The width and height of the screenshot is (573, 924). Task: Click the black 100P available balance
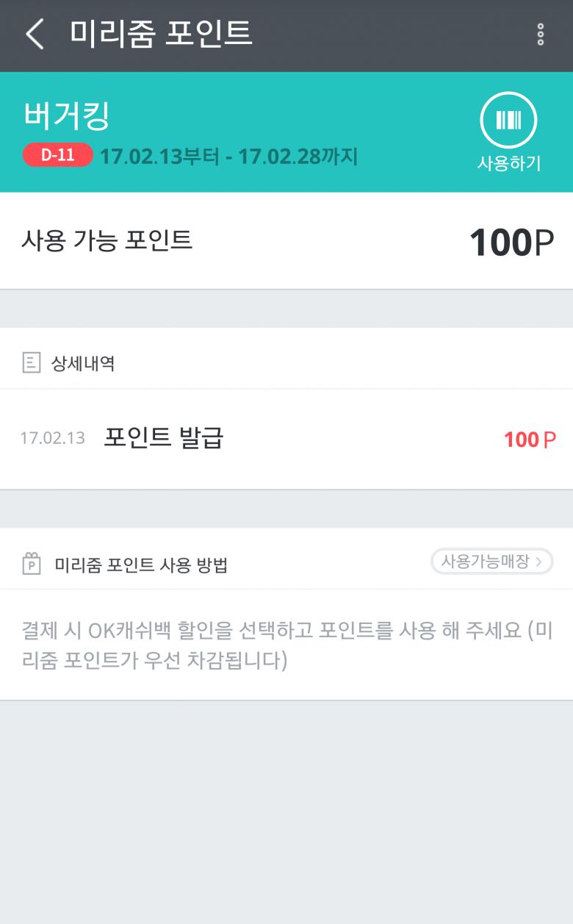click(511, 243)
